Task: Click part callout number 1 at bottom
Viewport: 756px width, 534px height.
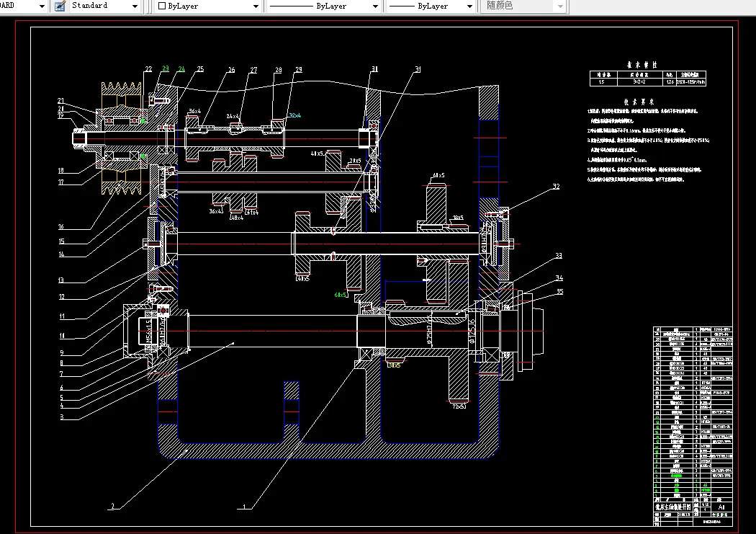Action: [245, 507]
